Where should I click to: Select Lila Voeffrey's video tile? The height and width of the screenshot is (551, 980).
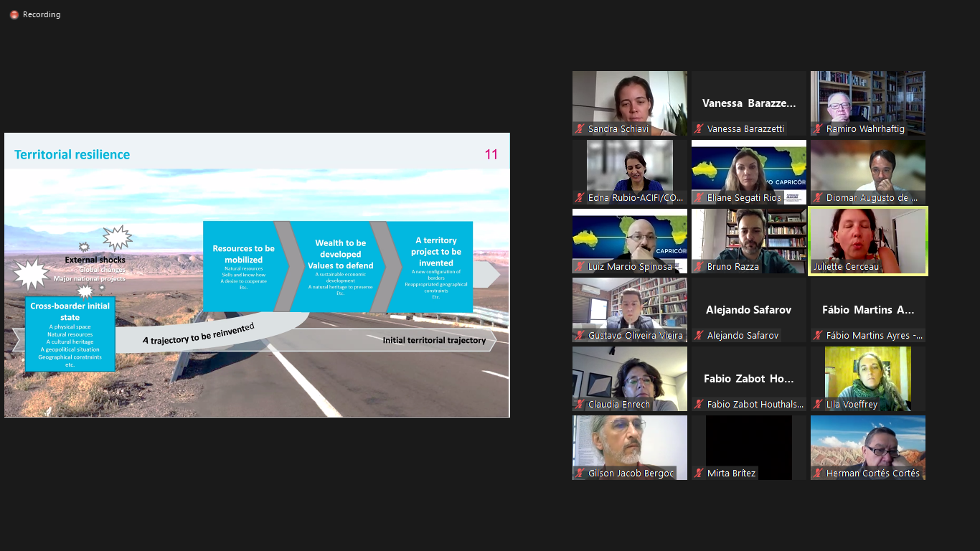pos(868,379)
